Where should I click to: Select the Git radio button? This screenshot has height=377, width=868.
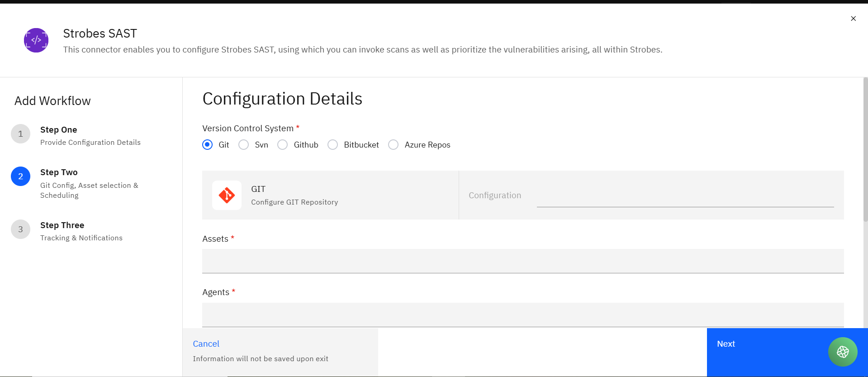pos(208,145)
